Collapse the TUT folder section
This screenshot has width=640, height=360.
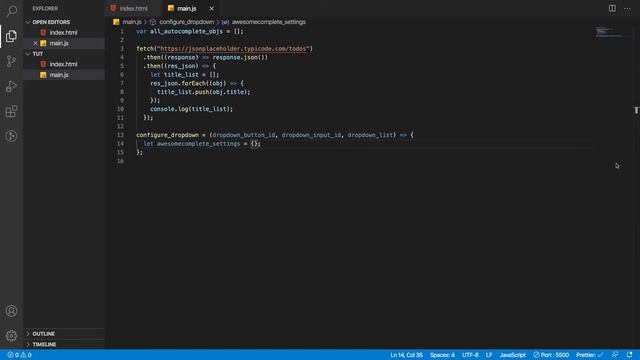click(38, 54)
